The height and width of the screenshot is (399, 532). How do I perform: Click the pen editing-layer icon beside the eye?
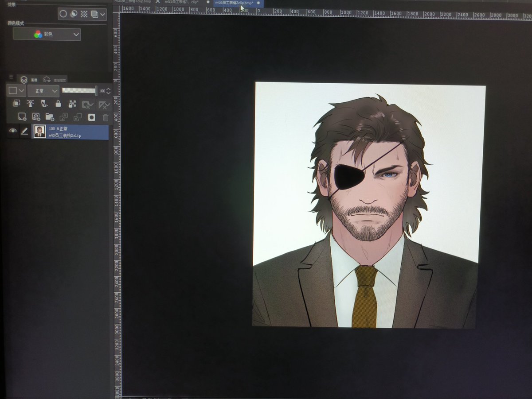(25, 131)
